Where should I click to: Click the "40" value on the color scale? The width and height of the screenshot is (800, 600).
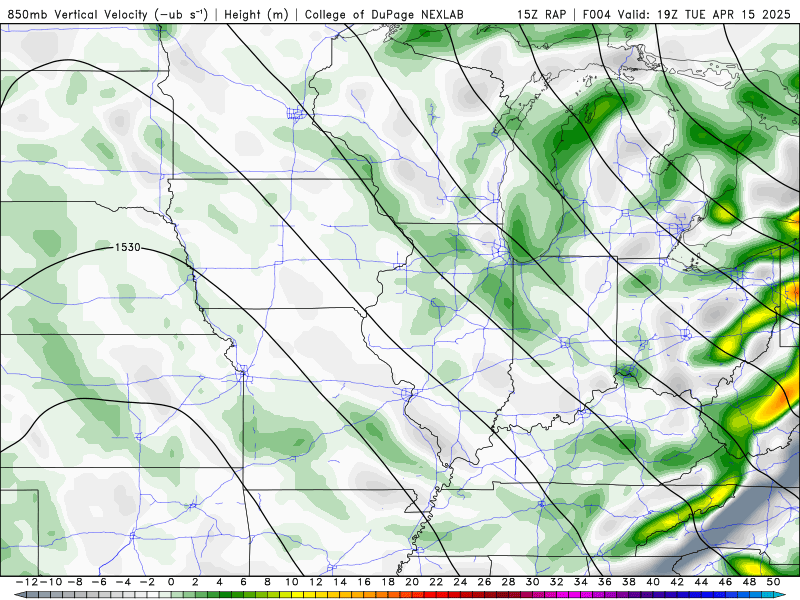coord(653,582)
